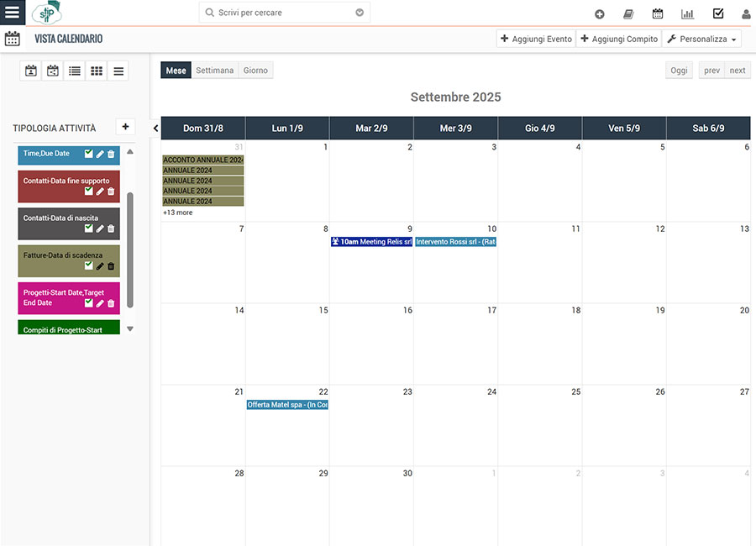This screenshot has width=756, height=546.
Task: Open the Personalizza dropdown
Action: 702,39
